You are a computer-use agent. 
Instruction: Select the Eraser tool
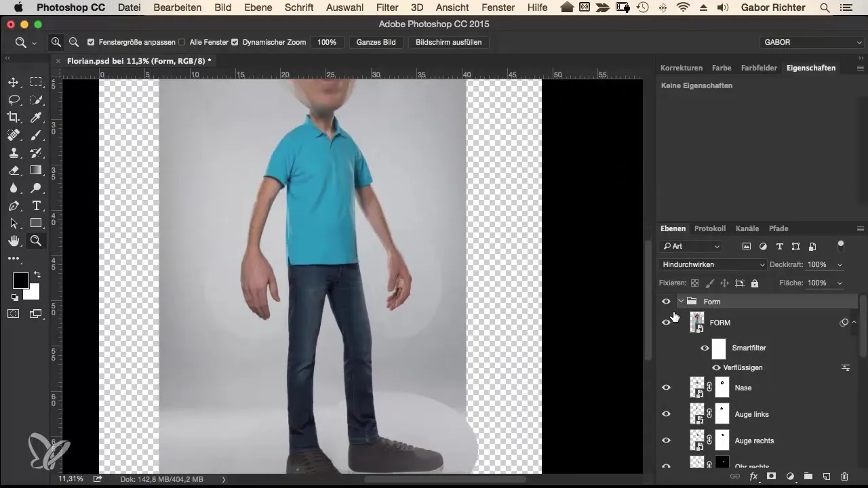pyautogui.click(x=13, y=171)
